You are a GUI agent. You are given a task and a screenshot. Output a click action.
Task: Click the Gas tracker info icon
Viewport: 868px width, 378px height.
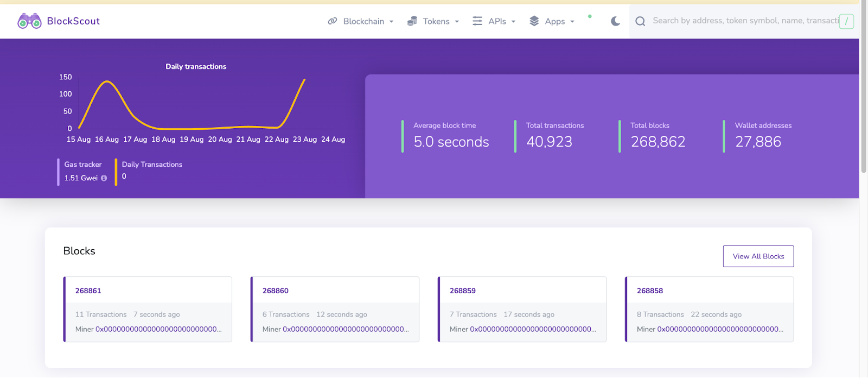(104, 178)
